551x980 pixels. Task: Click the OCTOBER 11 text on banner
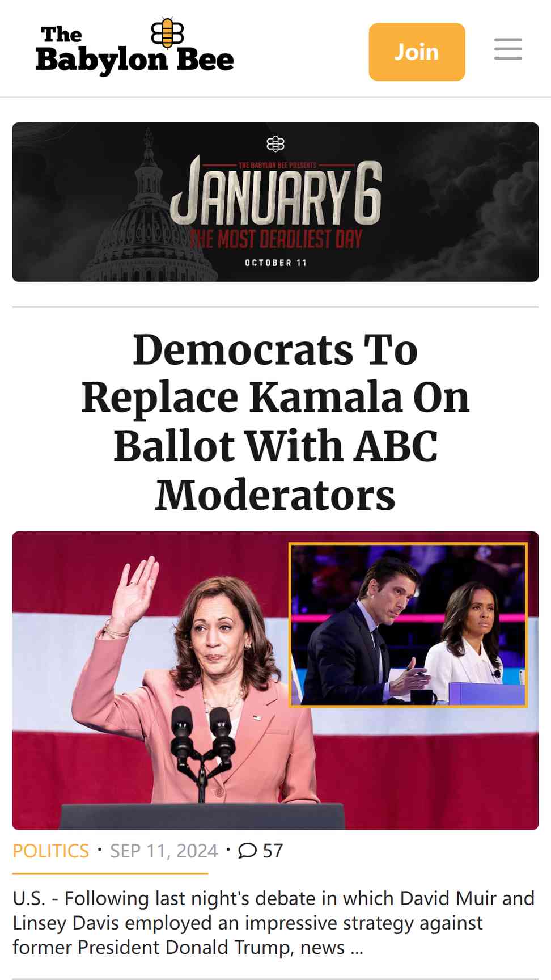[275, 263]
